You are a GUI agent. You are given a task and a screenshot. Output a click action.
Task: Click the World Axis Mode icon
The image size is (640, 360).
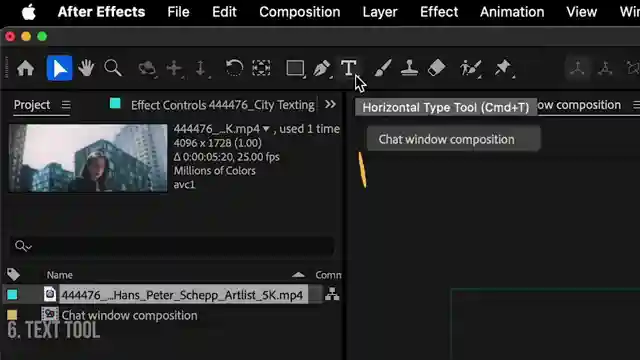point(605,68)
